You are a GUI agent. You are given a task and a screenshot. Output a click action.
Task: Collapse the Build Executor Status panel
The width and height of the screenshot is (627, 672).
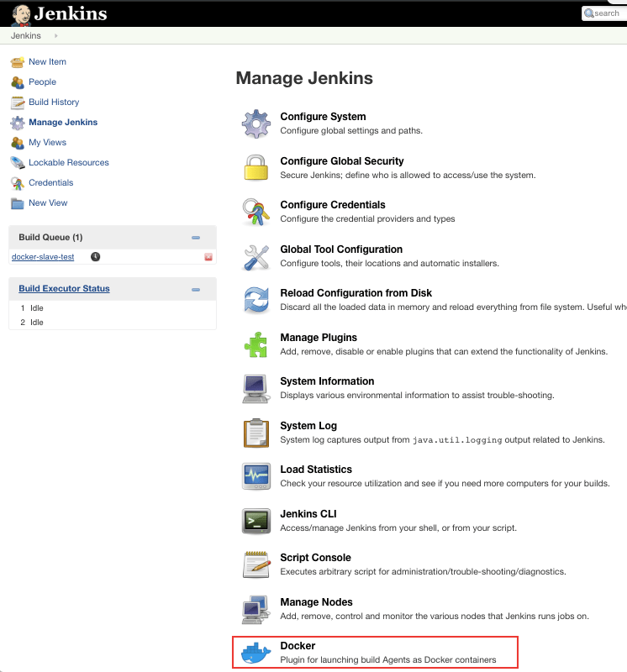196,290
